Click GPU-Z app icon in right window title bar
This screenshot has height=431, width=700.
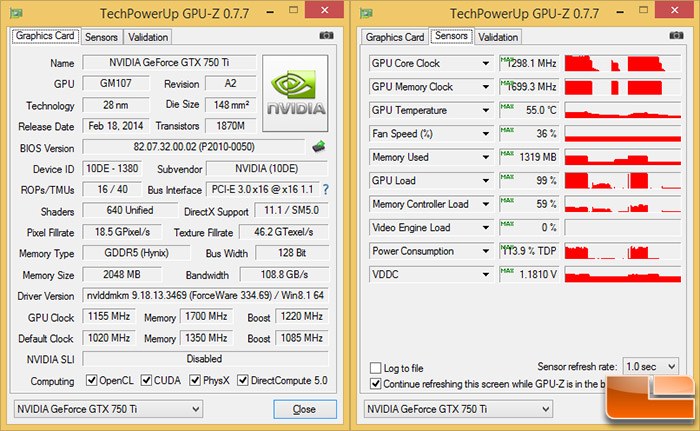(x=367, y=13)
